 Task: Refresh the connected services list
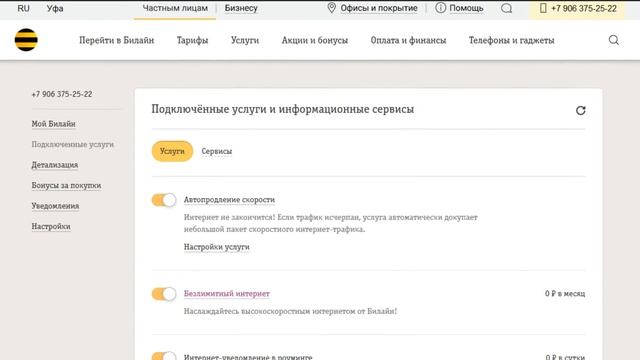(580, 111)
